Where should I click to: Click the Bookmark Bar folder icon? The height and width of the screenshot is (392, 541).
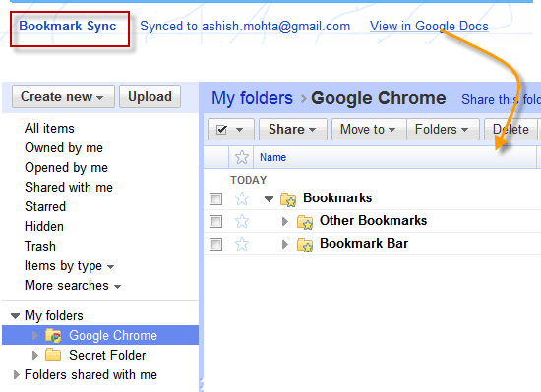[305, 245]
